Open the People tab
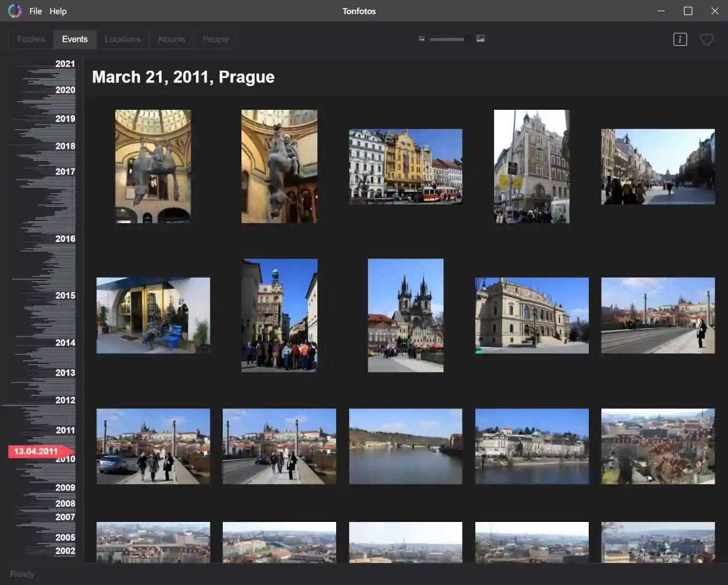 click(x=215, y=39)
